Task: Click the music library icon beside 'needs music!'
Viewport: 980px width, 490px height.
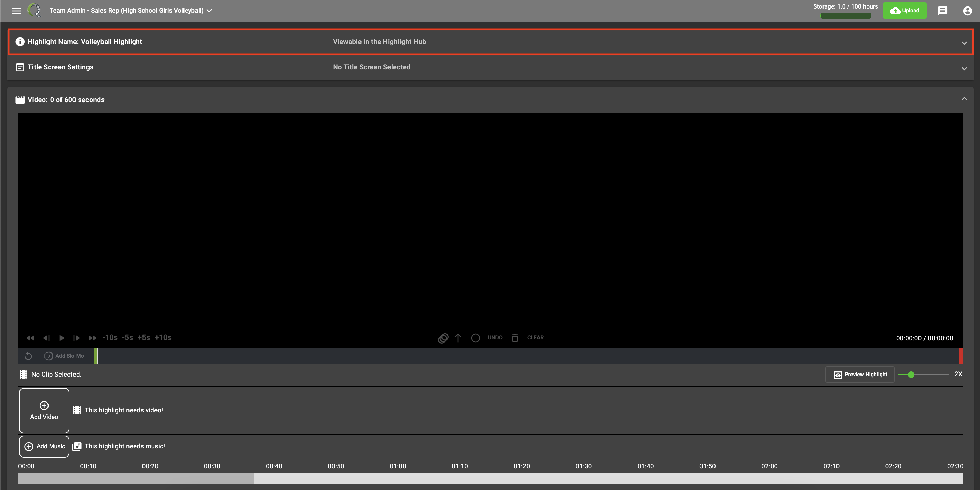Action: tap(77, 446)
